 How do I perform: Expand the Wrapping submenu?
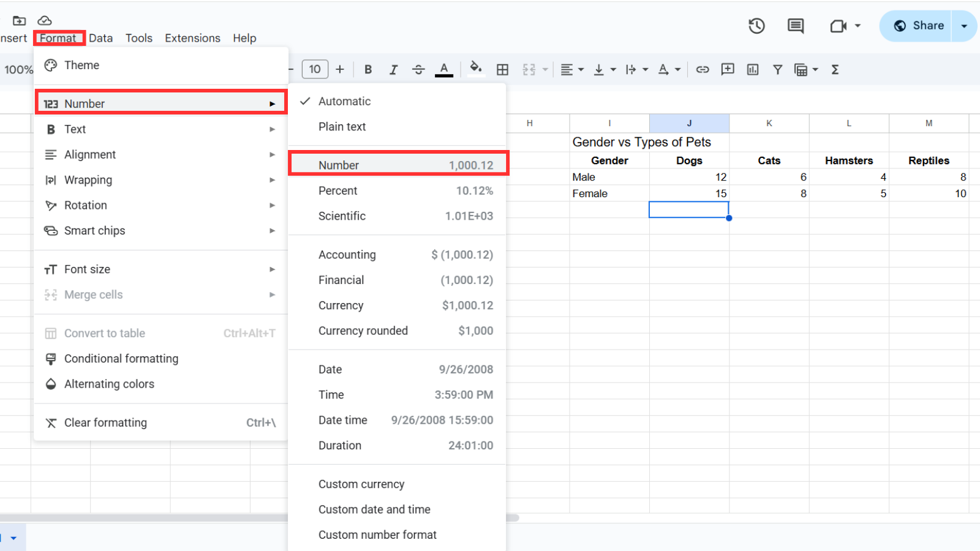tap(161, 180)
